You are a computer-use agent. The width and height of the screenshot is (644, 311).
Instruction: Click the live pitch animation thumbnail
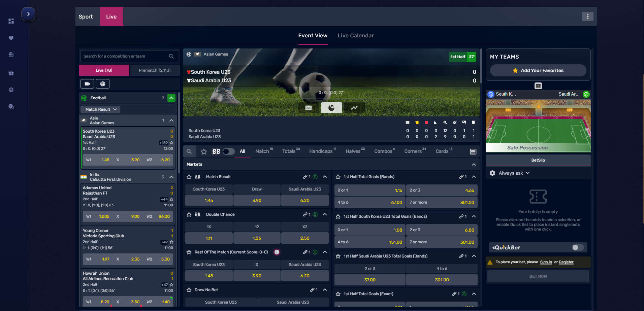click(x=538, y=126)
